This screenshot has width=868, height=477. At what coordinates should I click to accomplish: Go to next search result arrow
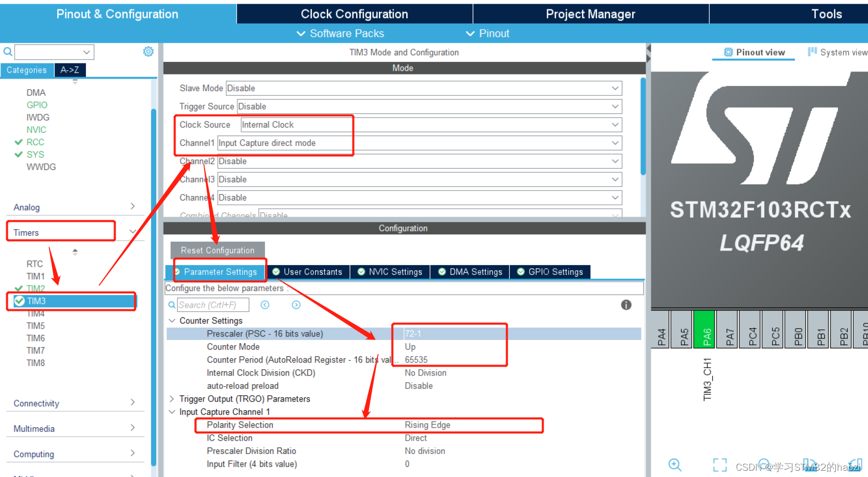[296, 305]
